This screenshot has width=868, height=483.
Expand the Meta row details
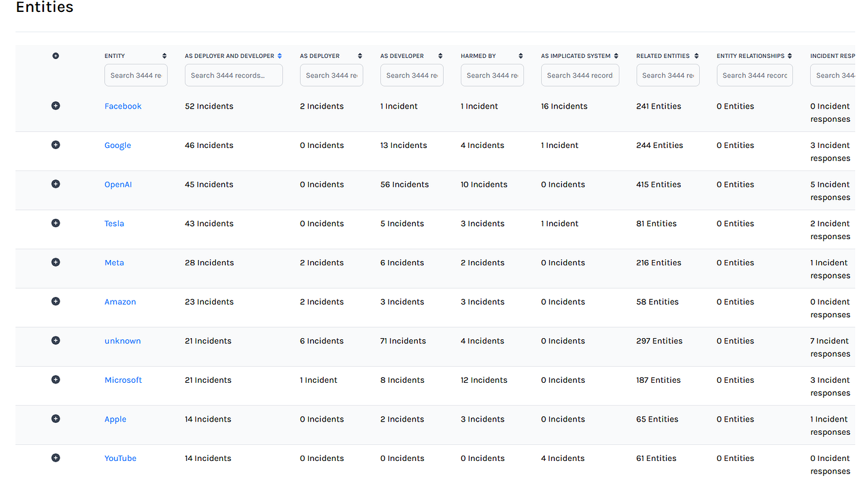tap(55, 262)
